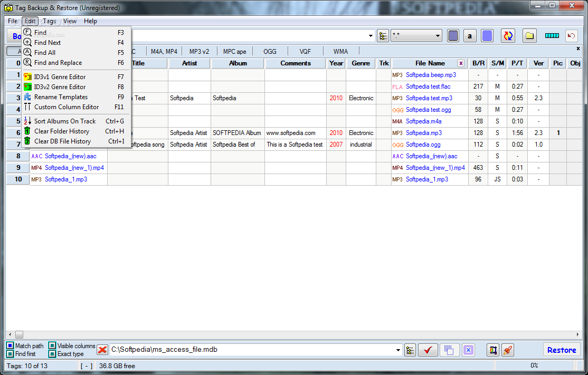Switch to the MPC ape tab
This screenshot has height=375, width=588.
click(235, 52)
